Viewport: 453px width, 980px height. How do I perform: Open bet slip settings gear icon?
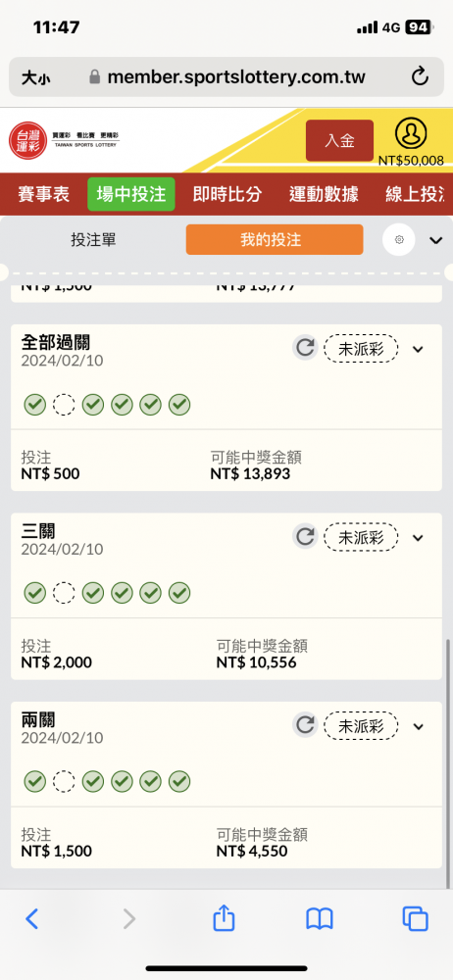[399, 240]
